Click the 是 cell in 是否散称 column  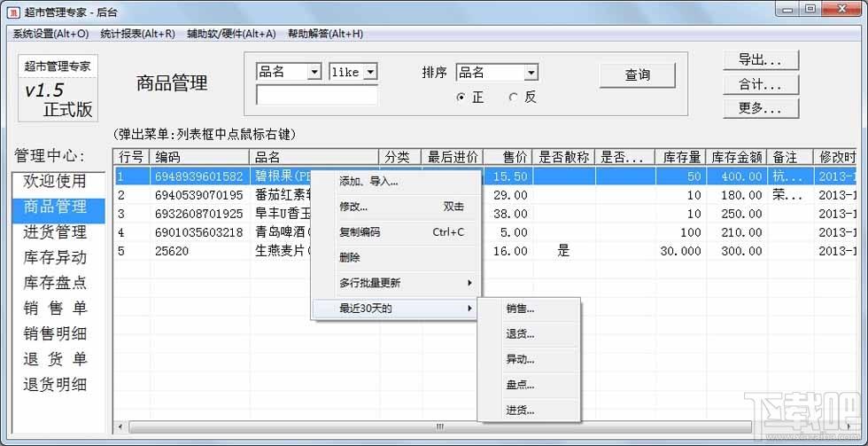[563, 251]
